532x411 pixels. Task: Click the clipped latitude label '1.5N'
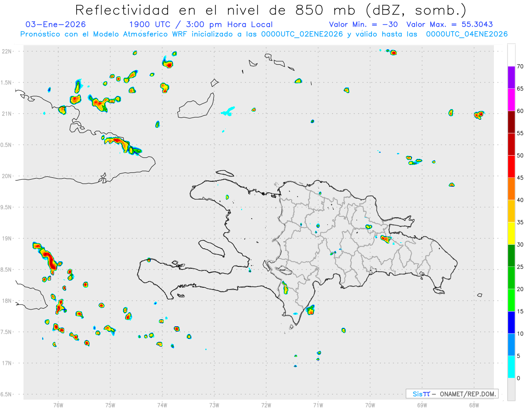coord(6,82)
